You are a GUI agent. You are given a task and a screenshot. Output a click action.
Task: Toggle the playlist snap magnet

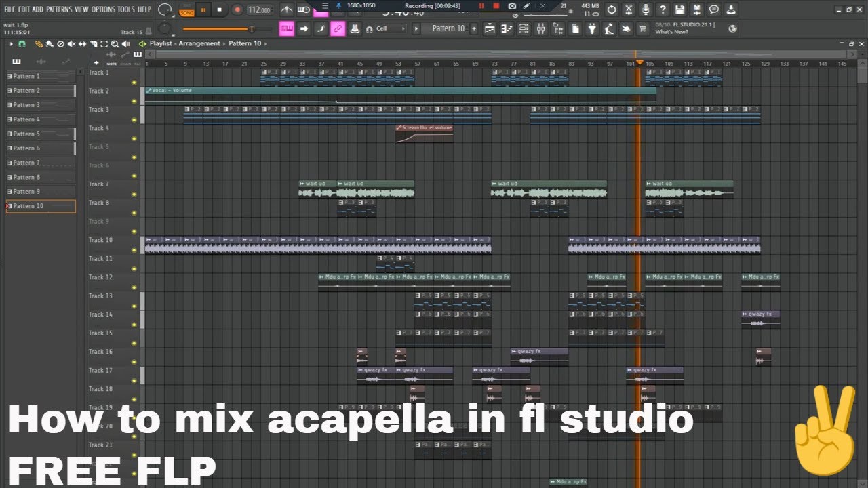pos(22,43)
